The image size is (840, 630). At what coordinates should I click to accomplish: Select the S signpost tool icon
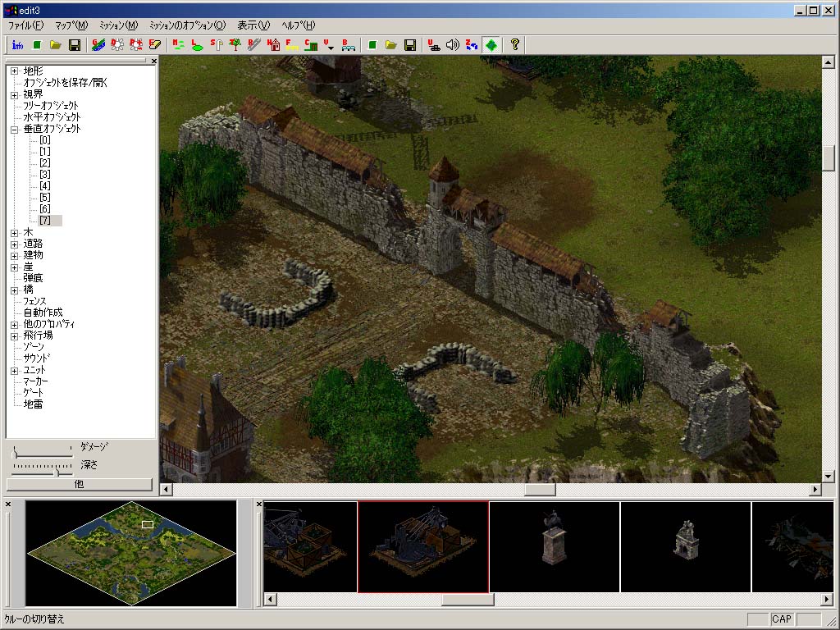point(216,45)
